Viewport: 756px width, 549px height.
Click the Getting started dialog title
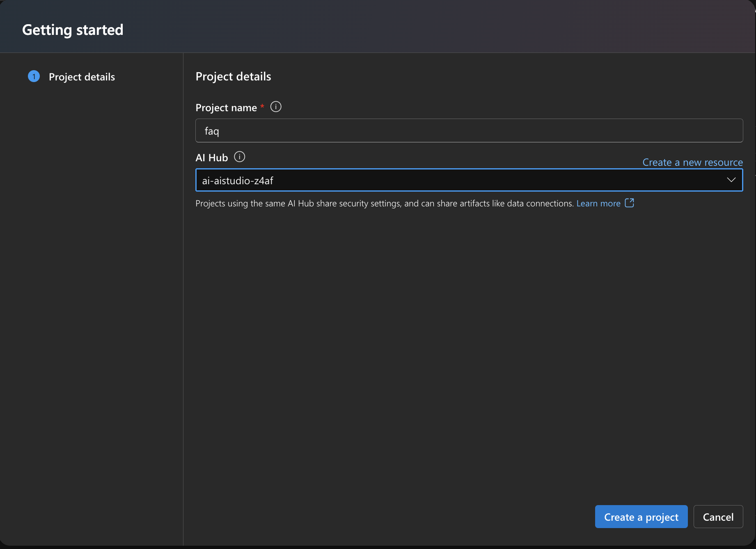tap(73, 30)
